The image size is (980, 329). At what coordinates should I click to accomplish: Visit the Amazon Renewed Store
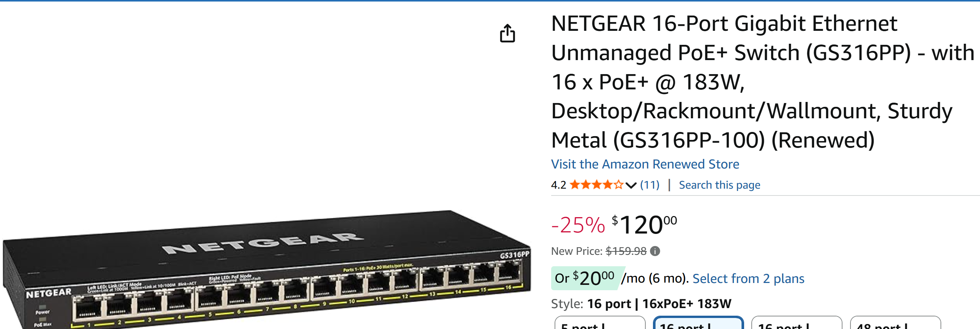coord(645,164)
